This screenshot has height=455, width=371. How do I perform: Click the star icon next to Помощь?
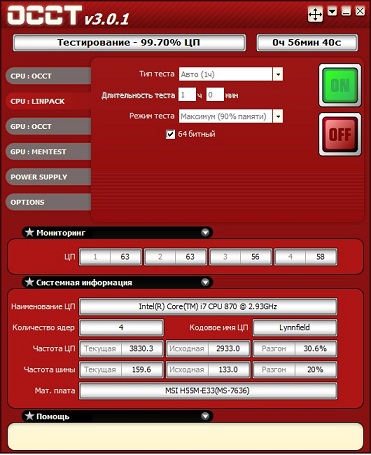coord(30,416)
